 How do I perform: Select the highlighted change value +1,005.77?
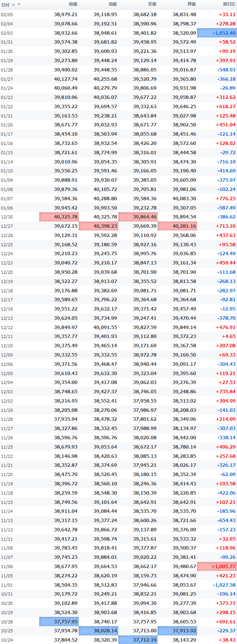pos(217,566)
